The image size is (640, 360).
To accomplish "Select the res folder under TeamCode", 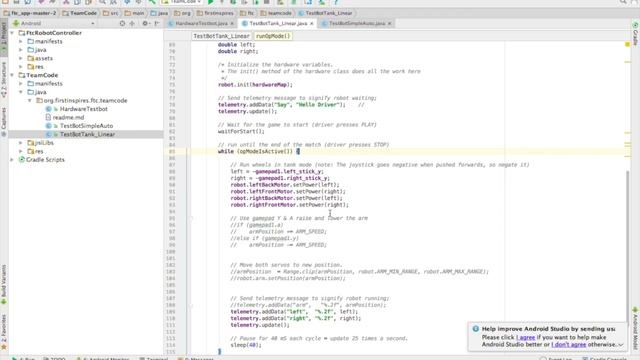I will point(39,151).
